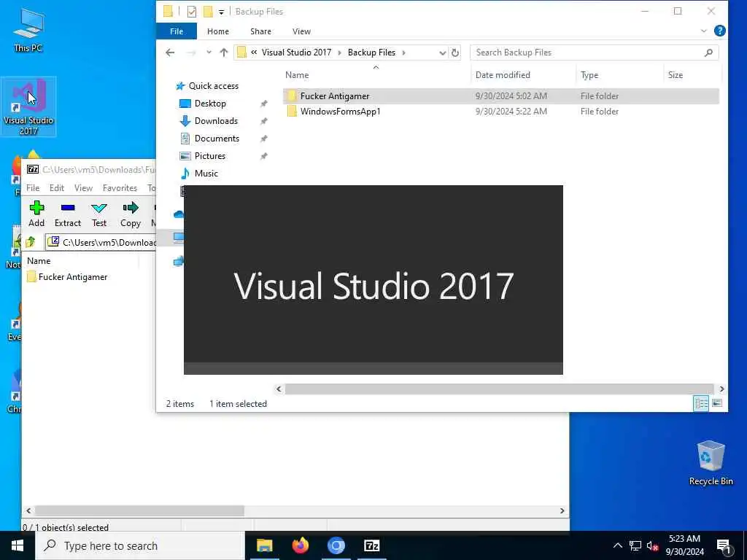This screenshot has width=747, height=560.
Task: Open the Share ribbon tab
Action: pyautogui.click(x=260, y=31)
